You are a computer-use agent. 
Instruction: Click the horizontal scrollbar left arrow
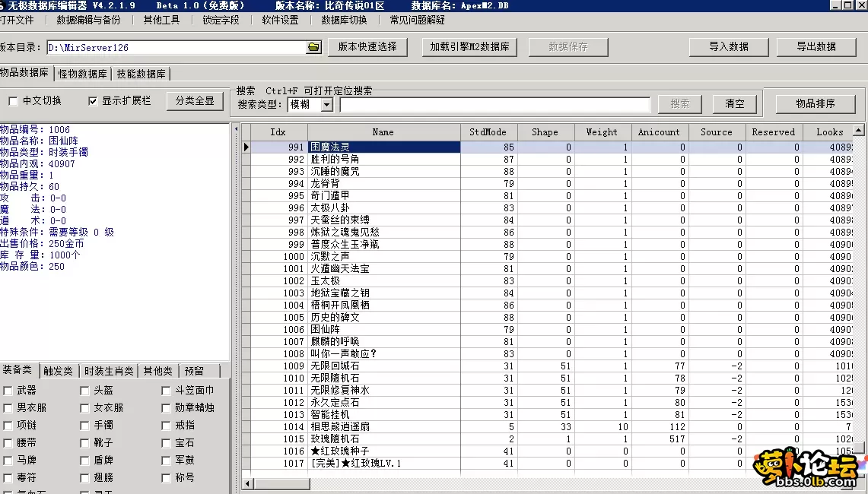coord(248,484)
